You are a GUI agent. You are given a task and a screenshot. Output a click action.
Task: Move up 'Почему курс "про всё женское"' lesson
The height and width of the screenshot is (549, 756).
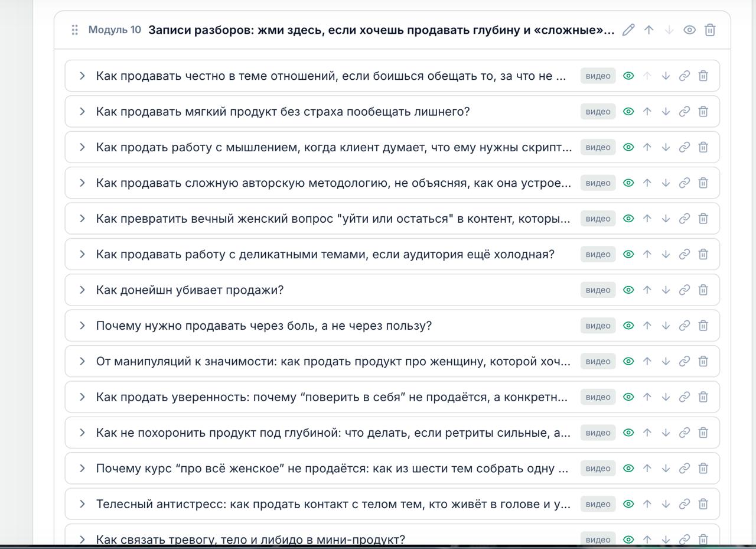coord(647,469)
